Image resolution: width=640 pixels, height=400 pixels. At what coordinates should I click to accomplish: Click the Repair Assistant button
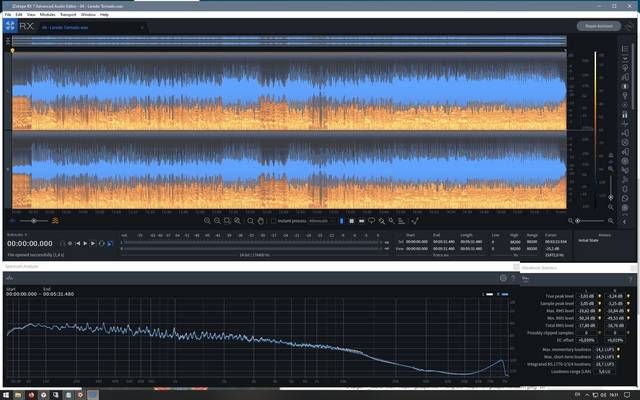click(599, 24)
